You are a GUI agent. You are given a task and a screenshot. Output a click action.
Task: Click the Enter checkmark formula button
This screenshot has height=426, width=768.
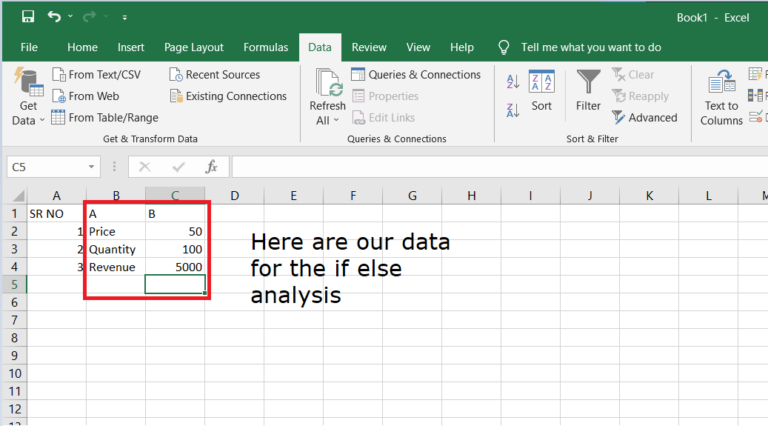click(178, 167)
